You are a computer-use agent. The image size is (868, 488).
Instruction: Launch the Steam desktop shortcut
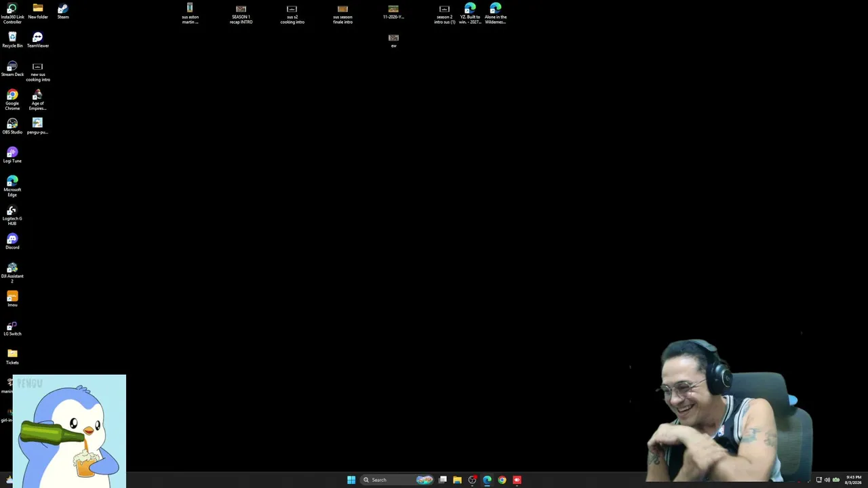(63, 12)
